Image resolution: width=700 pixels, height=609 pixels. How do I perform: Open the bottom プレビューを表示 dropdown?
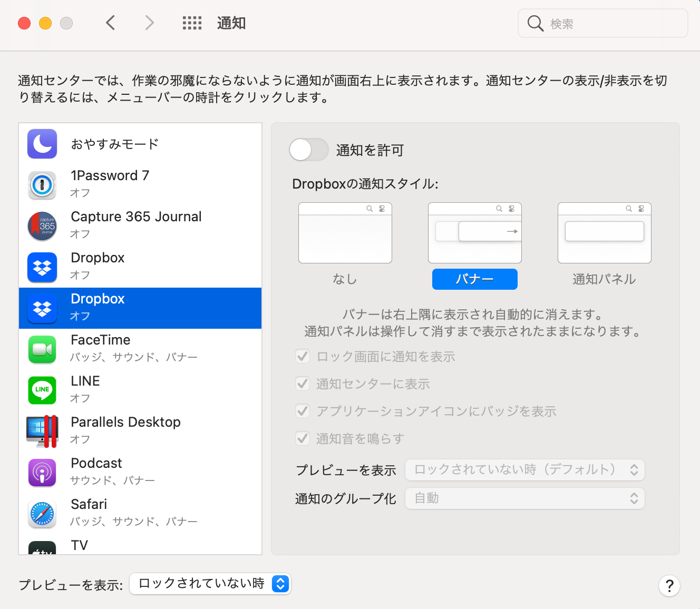pos(210,584)
